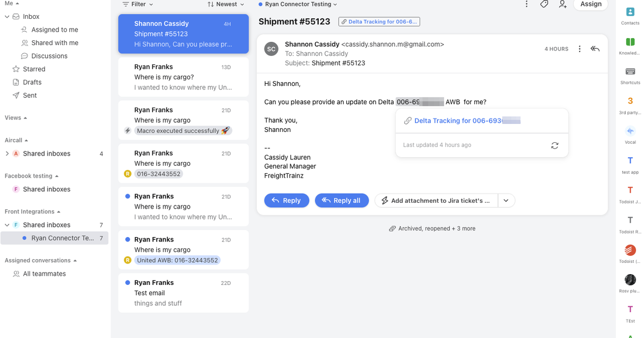Open the Rosv plugin panel

pyautogui.click(x=629, y=280)
